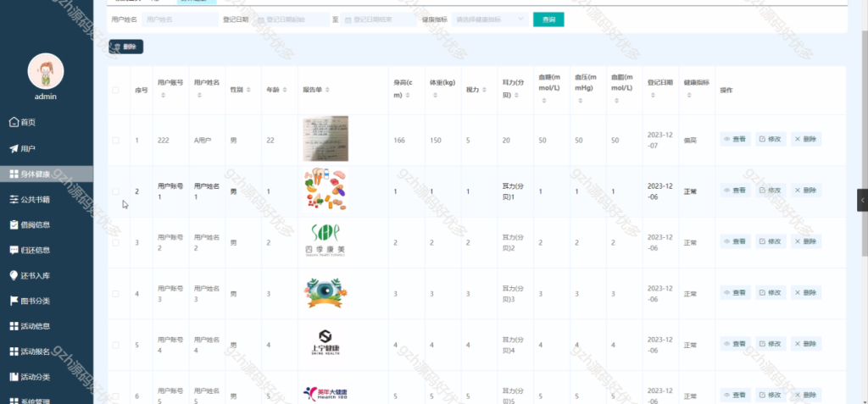Open the 健康指标 filter dropdown
The width and height of the screenshot is (868, 404).
[490, 19]
